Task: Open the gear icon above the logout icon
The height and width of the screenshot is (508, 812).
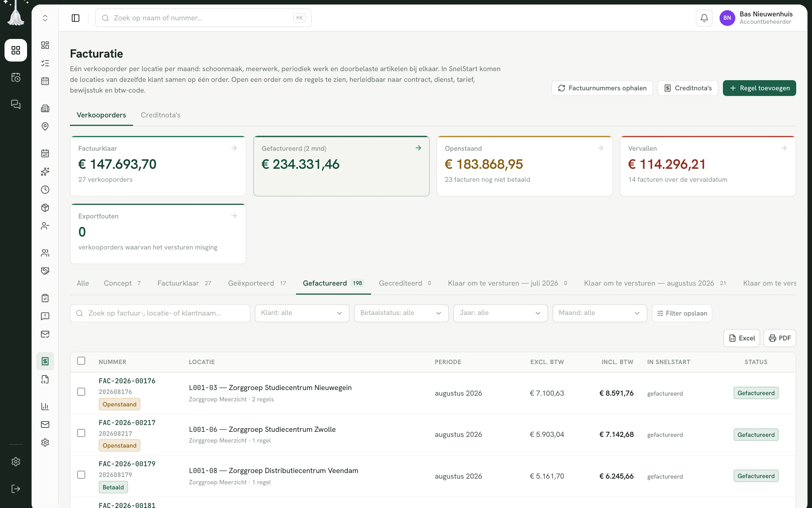Action: (x=16, y=462)
